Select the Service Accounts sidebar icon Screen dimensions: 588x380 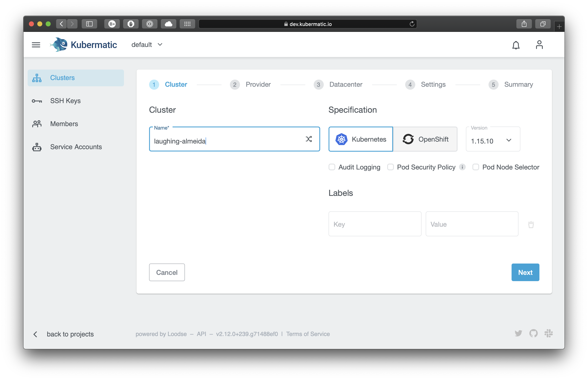[x=36, y=147]
